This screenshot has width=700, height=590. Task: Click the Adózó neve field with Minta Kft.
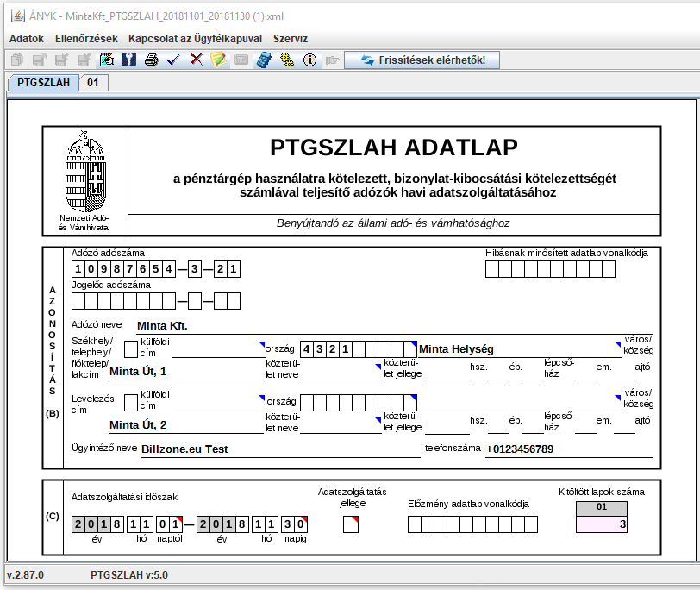pyautogui.click(x=395, y=326)
